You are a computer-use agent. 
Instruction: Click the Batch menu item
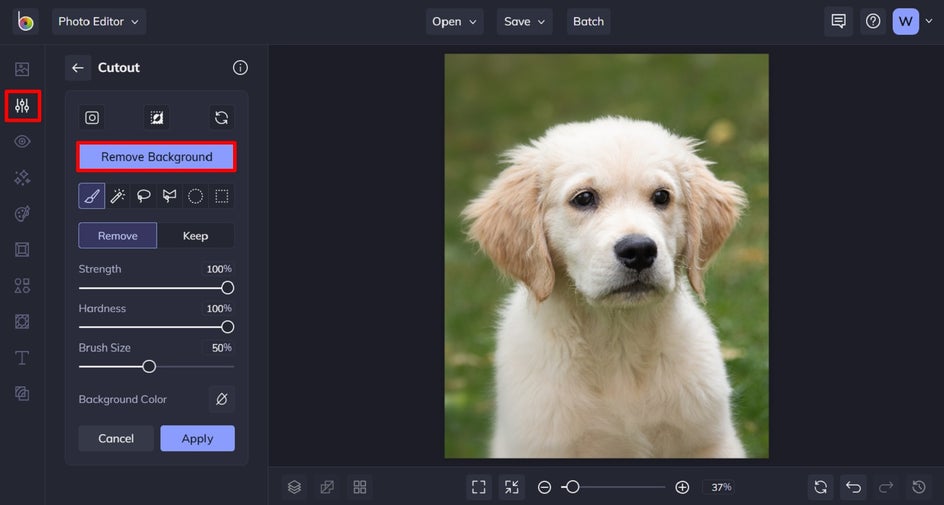pos(588,21)
